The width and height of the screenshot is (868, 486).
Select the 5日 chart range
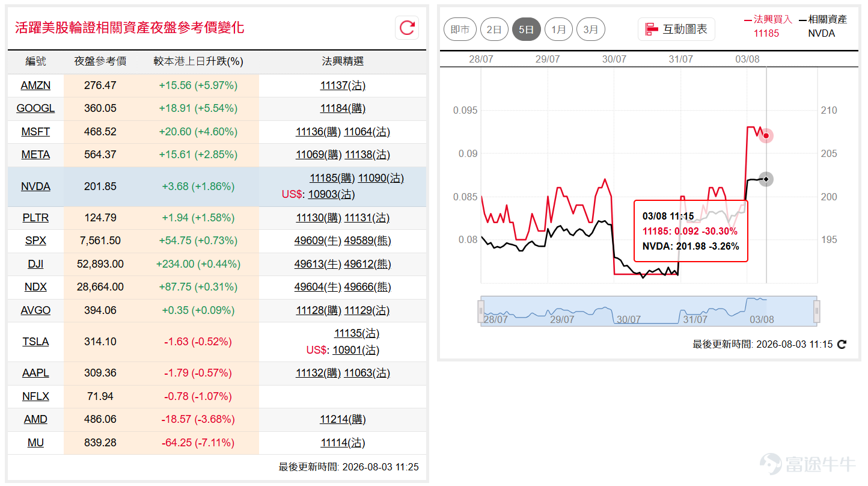[x=527, y=29]
